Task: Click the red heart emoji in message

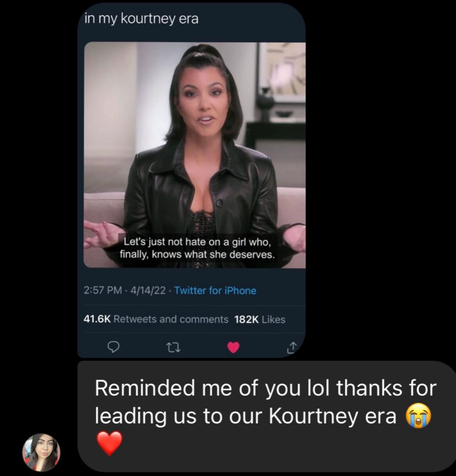Action: click(x=109, y=443)
